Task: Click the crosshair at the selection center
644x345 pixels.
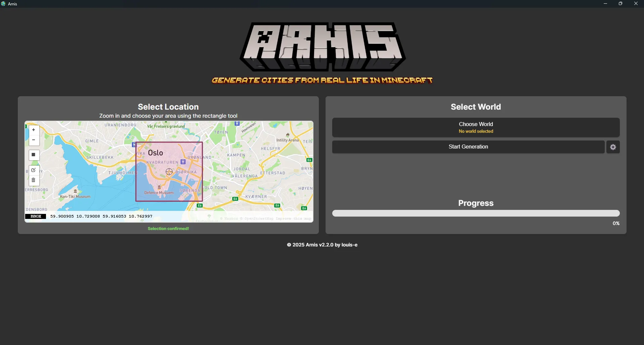Action: (169, 172)
